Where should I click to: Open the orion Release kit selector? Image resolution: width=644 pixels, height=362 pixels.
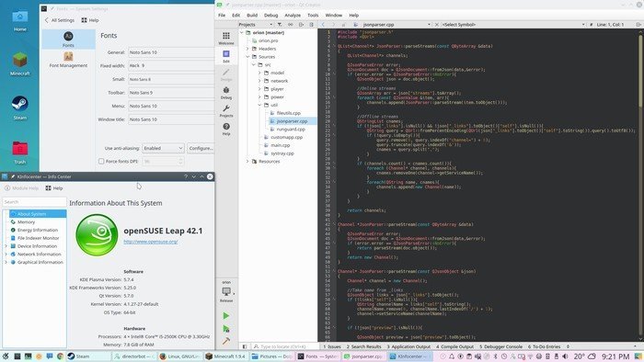pos(226,292)
